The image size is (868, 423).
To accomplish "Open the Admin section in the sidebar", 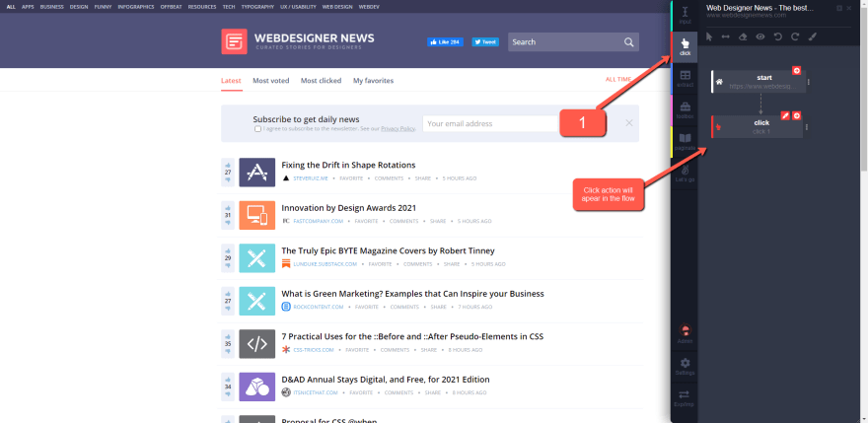I will tap(686, 334).
